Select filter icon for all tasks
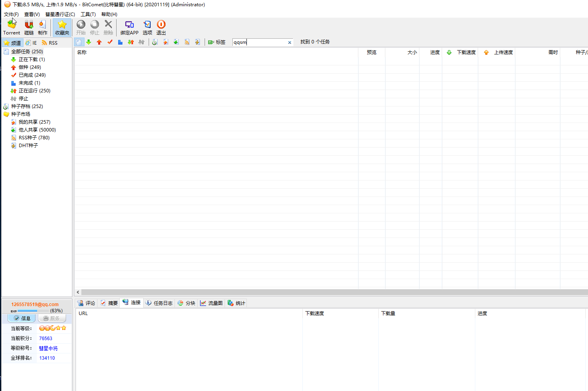588x391 pixels. tap(79, 42)
